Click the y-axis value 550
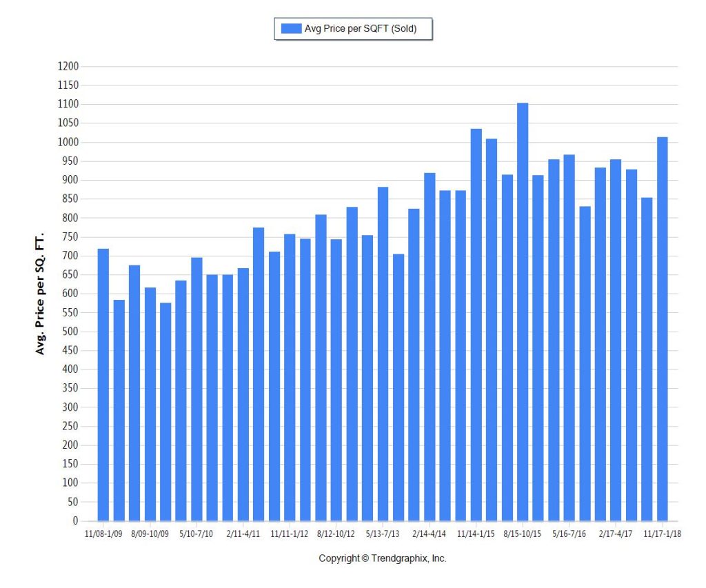 pyautogui.click(x=70, y=312)
